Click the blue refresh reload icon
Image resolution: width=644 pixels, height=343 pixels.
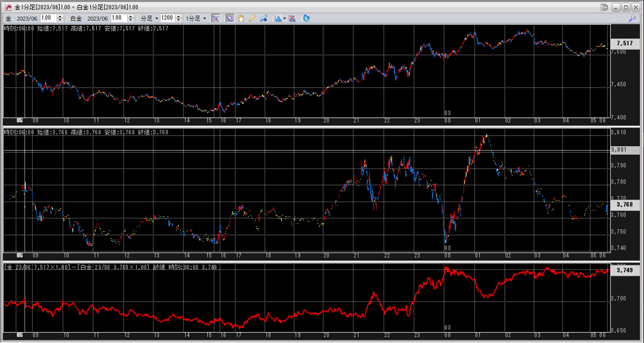(x=306, y=18)
